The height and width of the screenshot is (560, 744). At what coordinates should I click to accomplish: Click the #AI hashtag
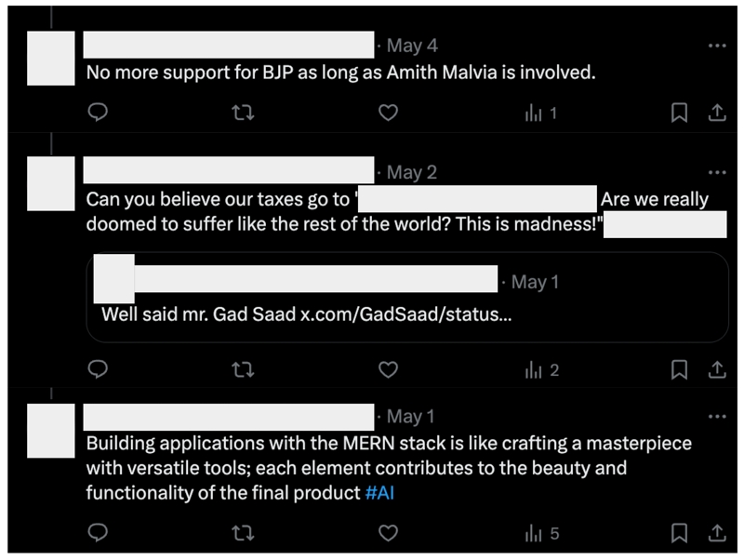[x=379, y=493]
